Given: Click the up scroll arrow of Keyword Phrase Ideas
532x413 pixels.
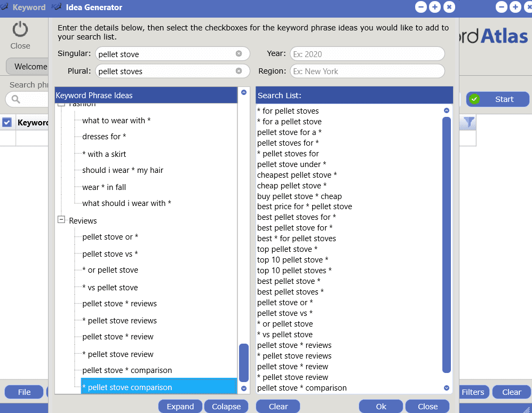Looking at the screenshot, I should 244,92.
